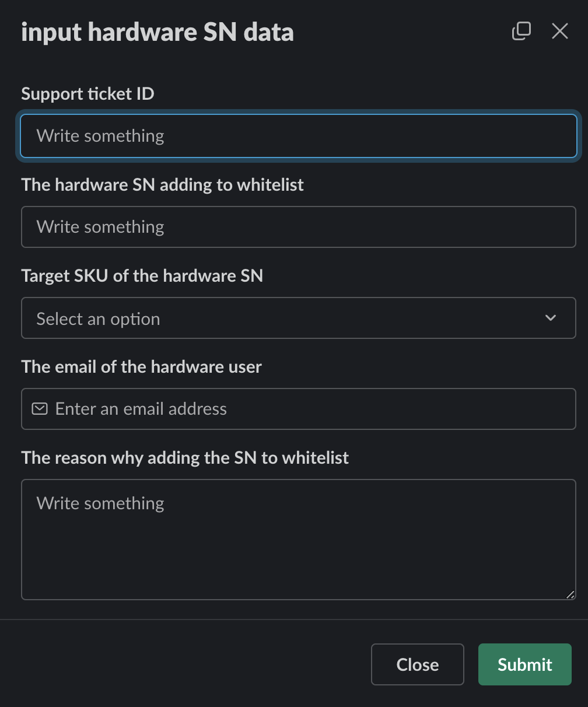Click into the hardware SN whitelist field
Image resolution: width=588 pixels, height=707 pixels.
pyautogui.click(x=299, y=227)
